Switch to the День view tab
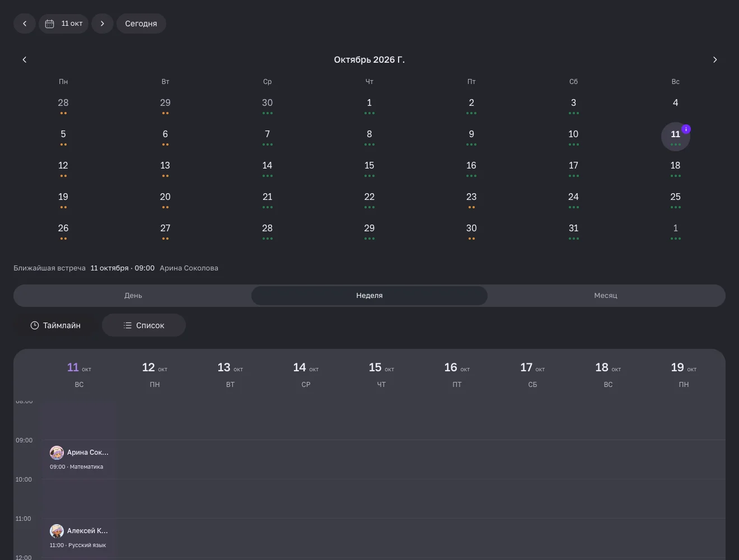Viewport: 739px width, 560px height. (133, 295)
